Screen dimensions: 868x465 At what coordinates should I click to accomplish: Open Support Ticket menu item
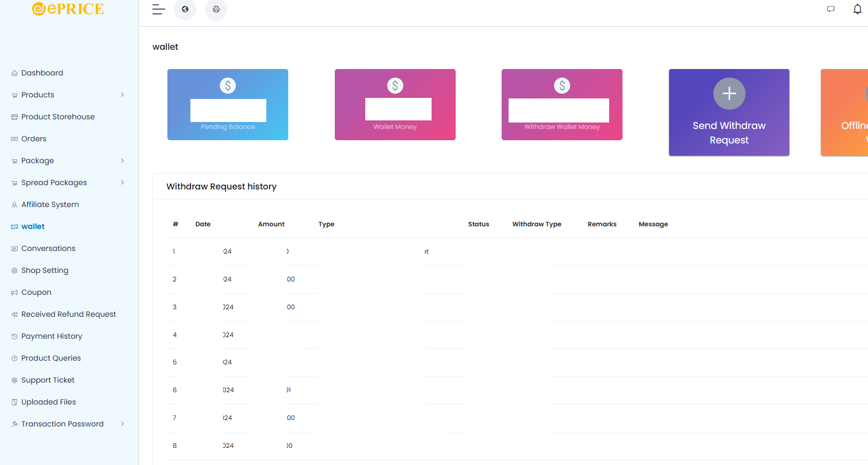click(48, 380)
